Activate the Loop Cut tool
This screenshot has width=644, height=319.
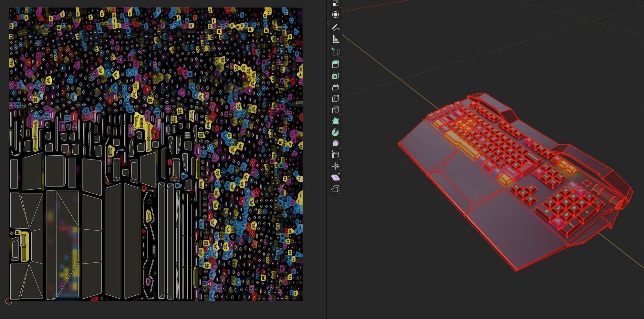336,98
